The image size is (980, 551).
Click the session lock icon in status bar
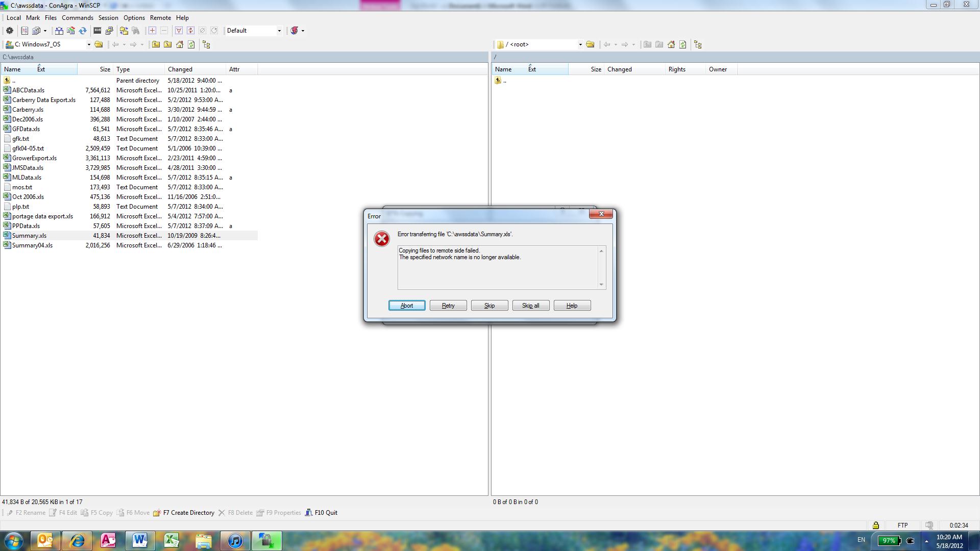pos(875,525)
